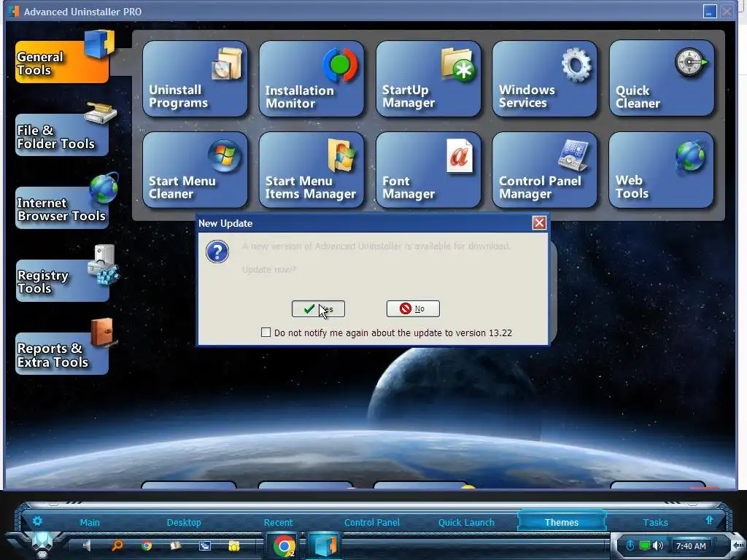Open Control Panel Manager tile
This screenshot has height=560, width=747.
click(x=544, y=170)
